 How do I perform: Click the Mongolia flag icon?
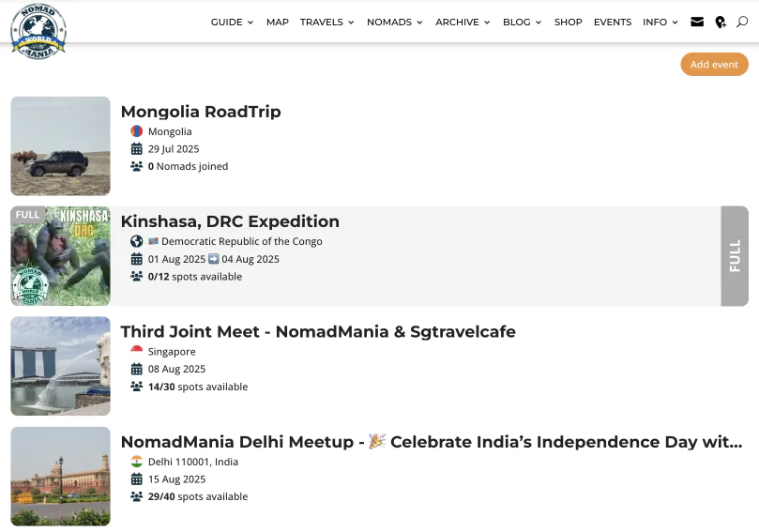pos(137,131)
